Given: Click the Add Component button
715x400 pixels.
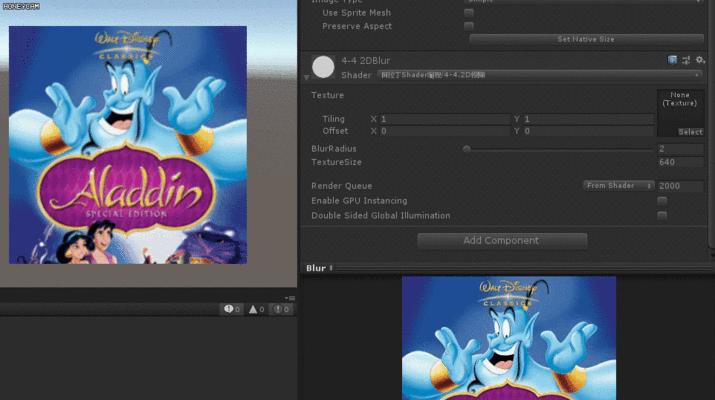Looking at the screenshot, I should 502,240.
